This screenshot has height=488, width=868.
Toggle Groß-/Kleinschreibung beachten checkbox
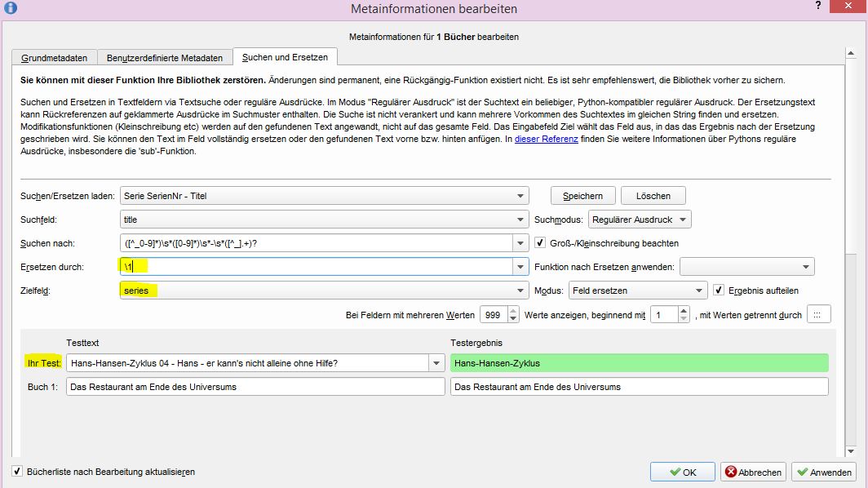pos(540,243)
